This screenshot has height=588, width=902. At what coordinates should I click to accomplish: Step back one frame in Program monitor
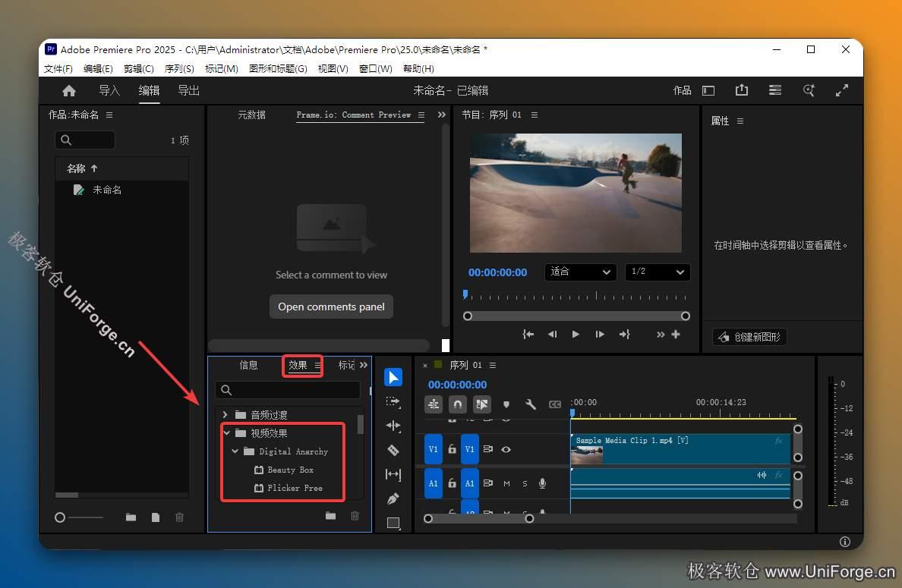552,334
